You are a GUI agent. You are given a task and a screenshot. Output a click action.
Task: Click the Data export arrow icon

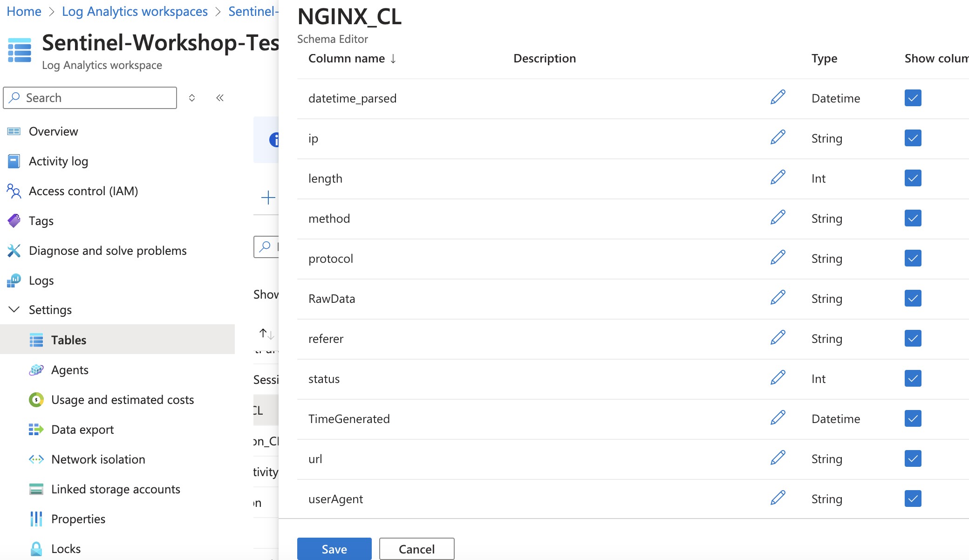pyautogui.click(x=36, y=430)
